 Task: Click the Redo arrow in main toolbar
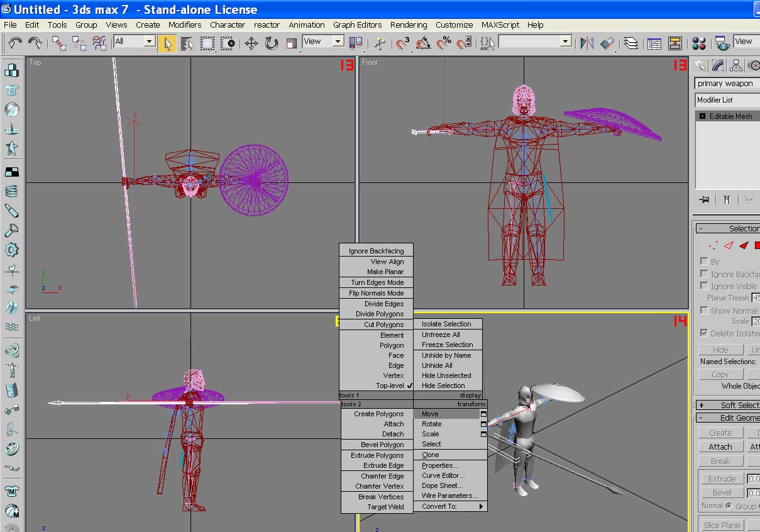35,43
